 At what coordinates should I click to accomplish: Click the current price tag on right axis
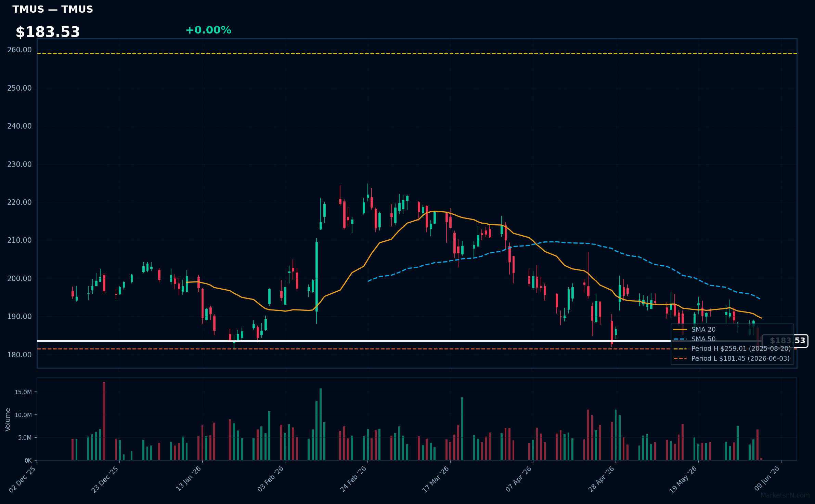point(785,341)
